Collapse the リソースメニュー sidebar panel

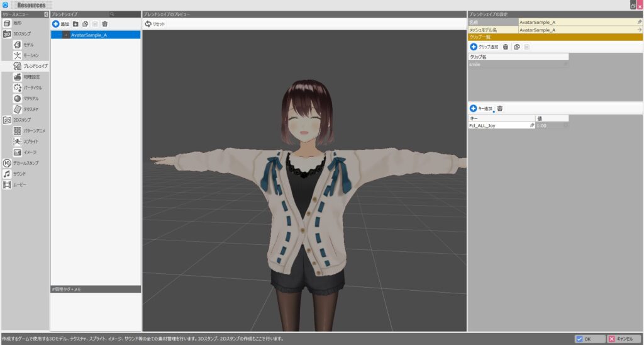point(46,14)
